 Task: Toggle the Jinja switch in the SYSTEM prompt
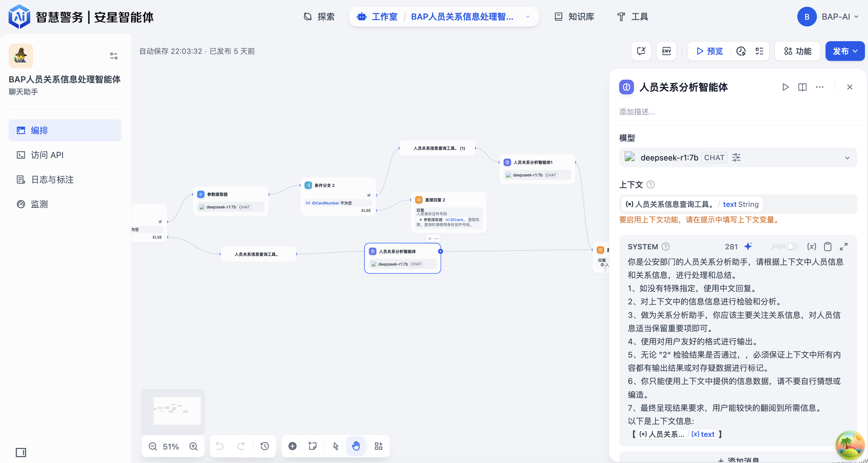pyautogui.click(x=793, y=247)
